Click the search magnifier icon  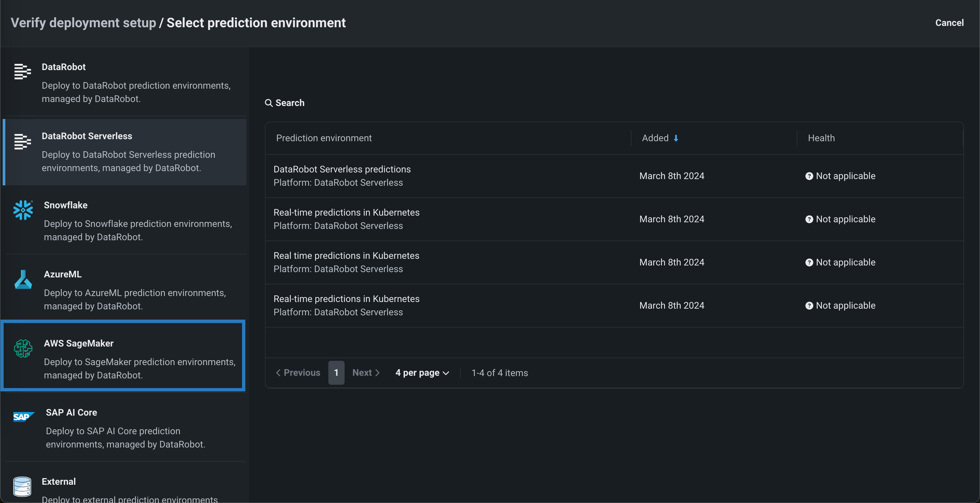[x=269, y=103]
